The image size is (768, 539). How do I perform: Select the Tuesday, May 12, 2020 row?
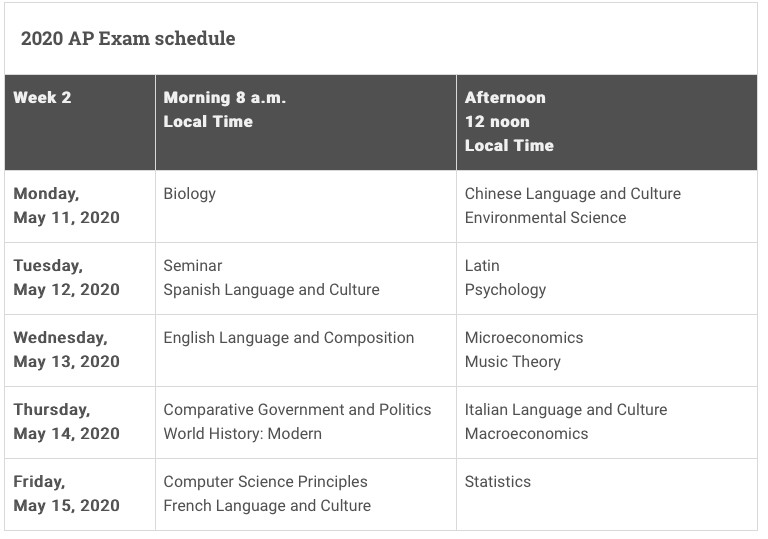click(x=381, y=278)
